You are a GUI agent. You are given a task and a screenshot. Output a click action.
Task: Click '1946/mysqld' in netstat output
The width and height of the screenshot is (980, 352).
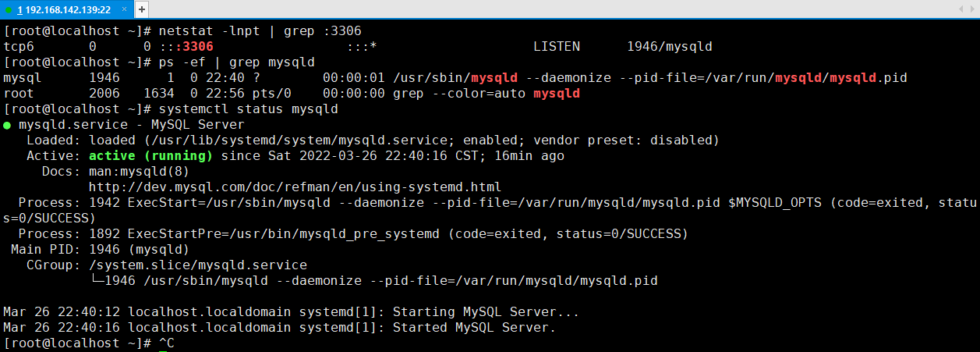670,47
